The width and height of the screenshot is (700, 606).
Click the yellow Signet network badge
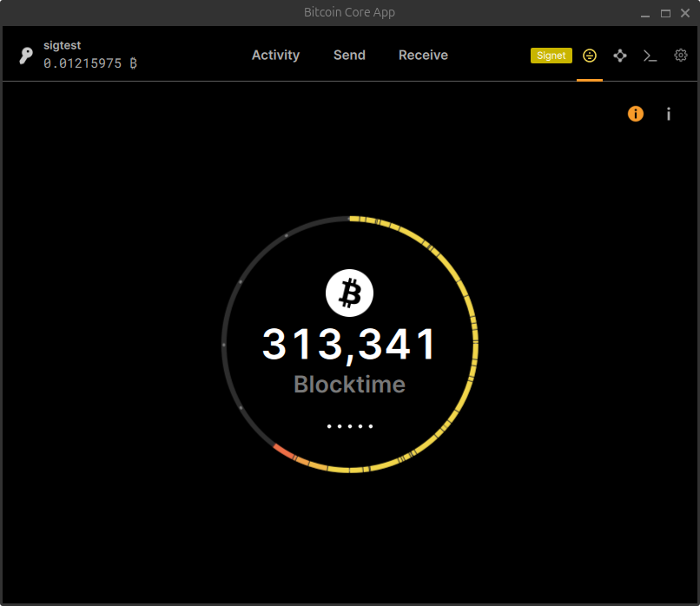[551, 56]
